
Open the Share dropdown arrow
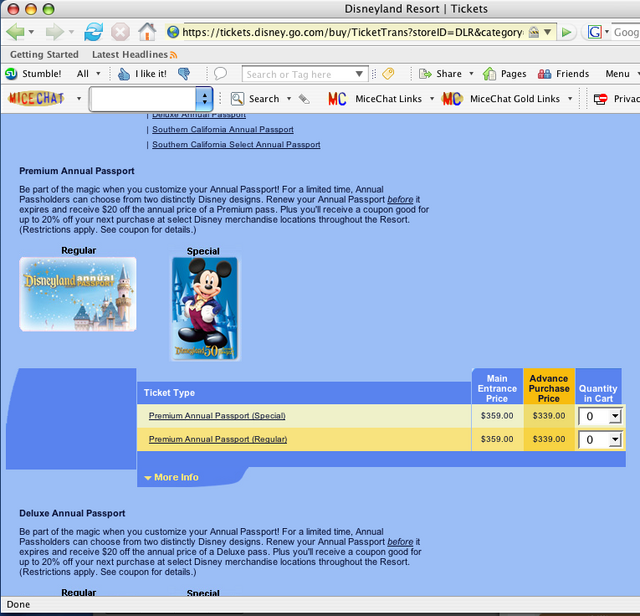point(471,74)
